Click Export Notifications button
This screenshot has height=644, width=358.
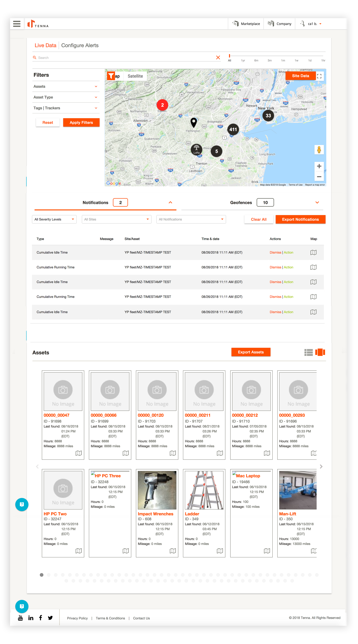click(x=300, y=219)
